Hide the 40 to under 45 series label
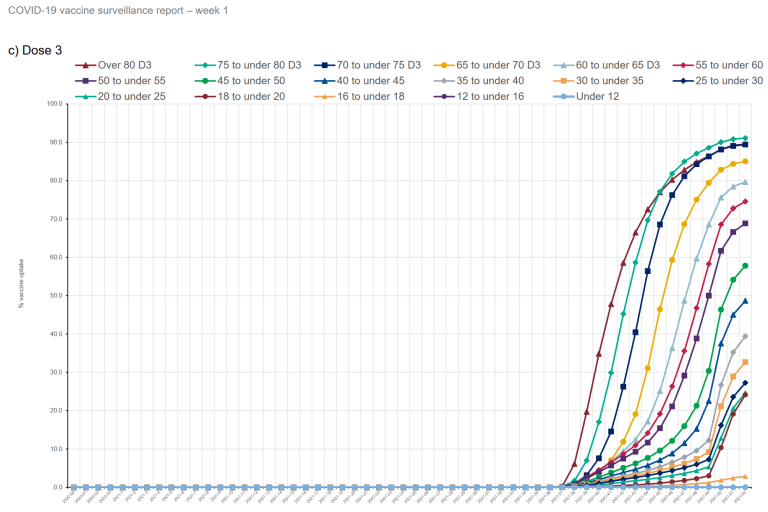 (372, 81)
